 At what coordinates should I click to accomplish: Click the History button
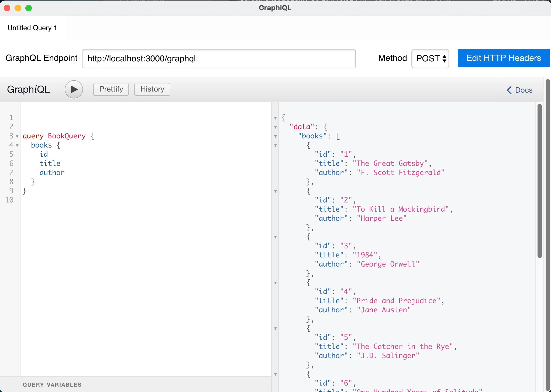(x=152, y=89)
